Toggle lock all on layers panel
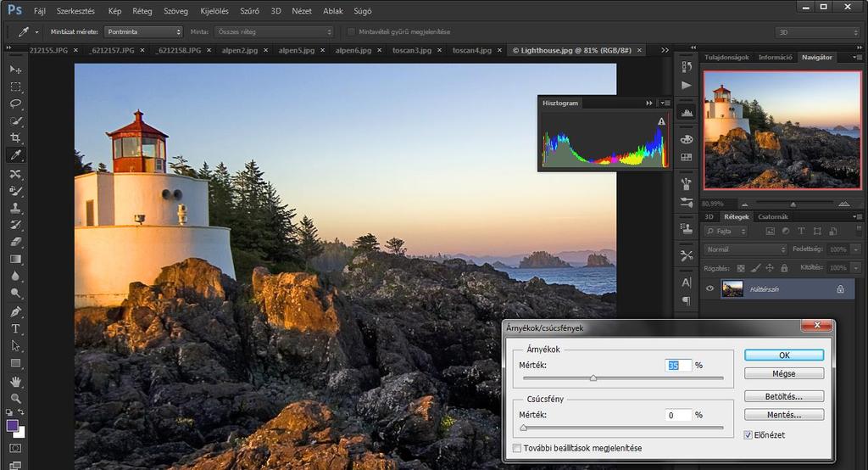The width and height of the screenshot is (868, 470). point(784,268)
